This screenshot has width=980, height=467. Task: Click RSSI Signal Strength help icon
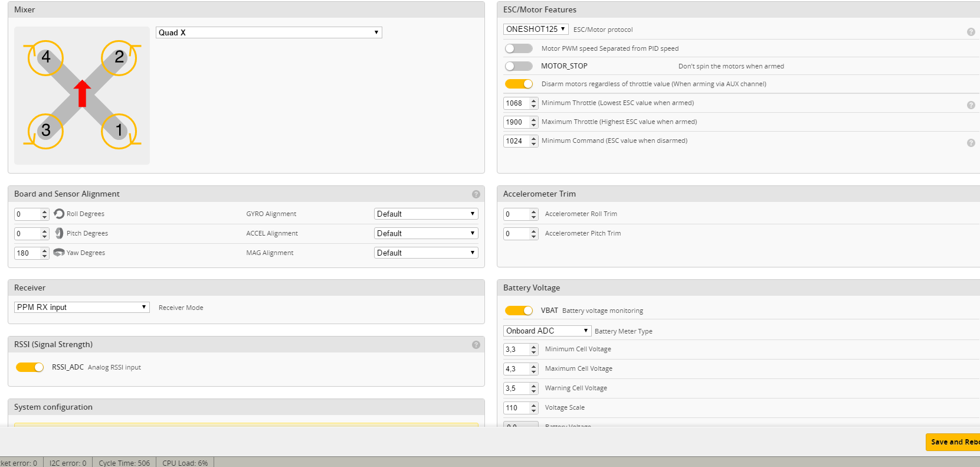click(476, 345)
